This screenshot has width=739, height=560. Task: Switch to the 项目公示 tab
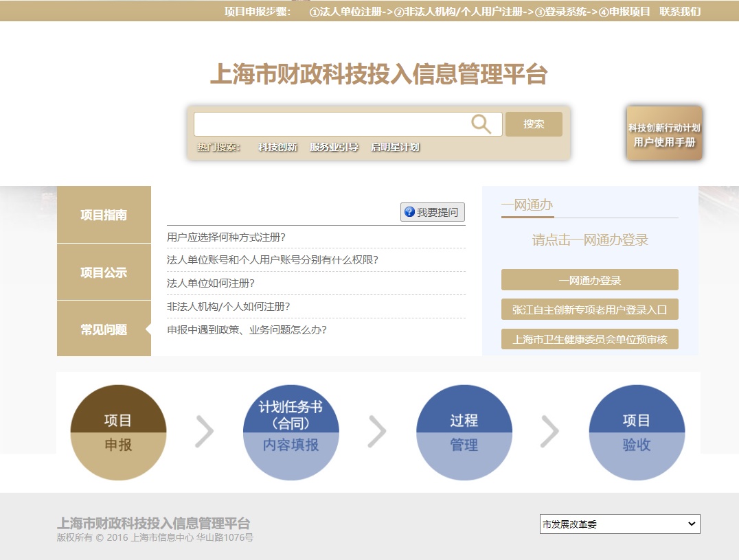pos(104,272)
